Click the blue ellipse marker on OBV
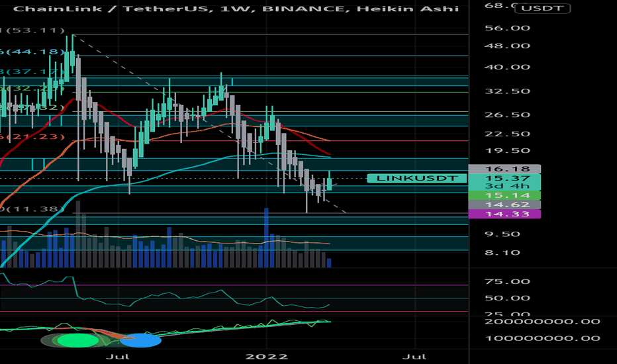Screen dimensions: 617x364 click(x=140, y=340)
